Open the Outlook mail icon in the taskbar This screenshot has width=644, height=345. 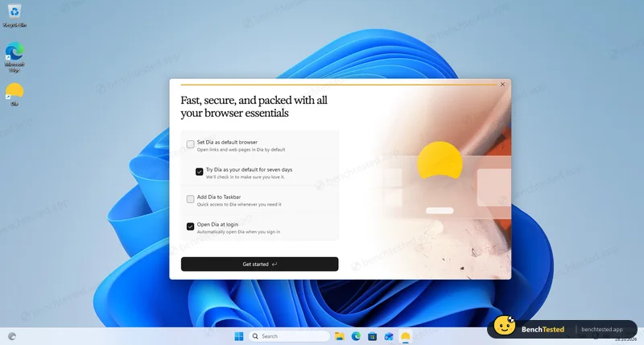[389, 336]
